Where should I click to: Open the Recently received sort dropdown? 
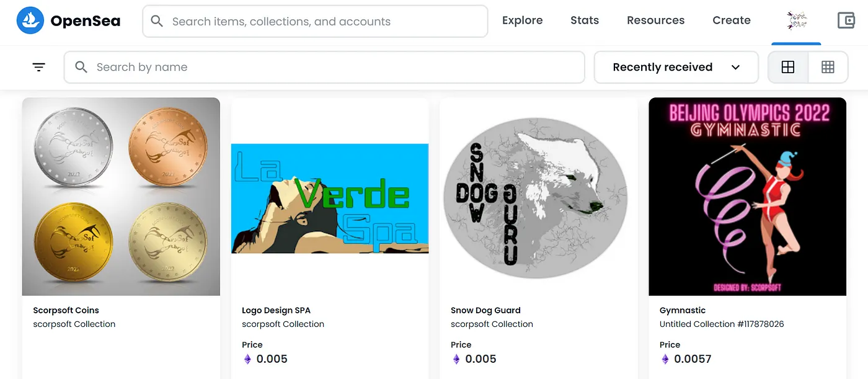(676, 67)
